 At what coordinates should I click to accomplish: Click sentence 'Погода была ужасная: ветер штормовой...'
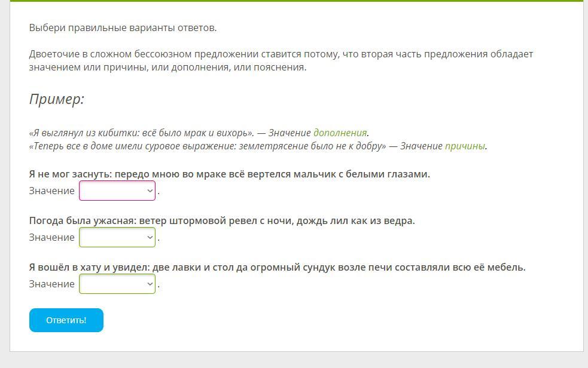point(222,221)
